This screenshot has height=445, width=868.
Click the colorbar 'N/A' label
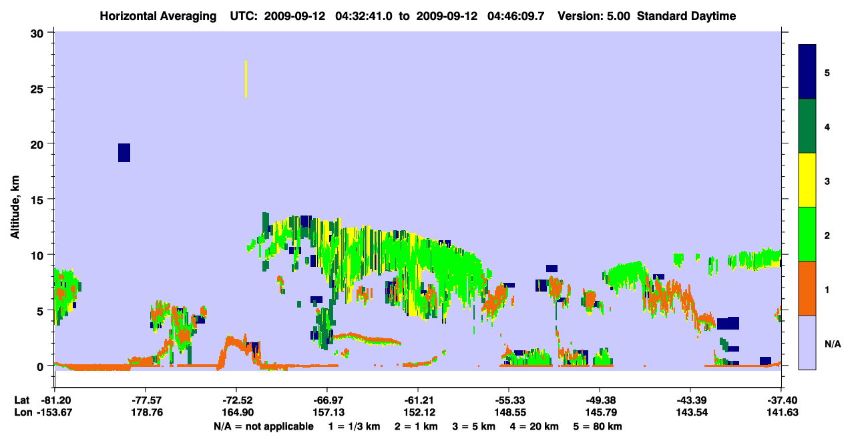[833, 344]
